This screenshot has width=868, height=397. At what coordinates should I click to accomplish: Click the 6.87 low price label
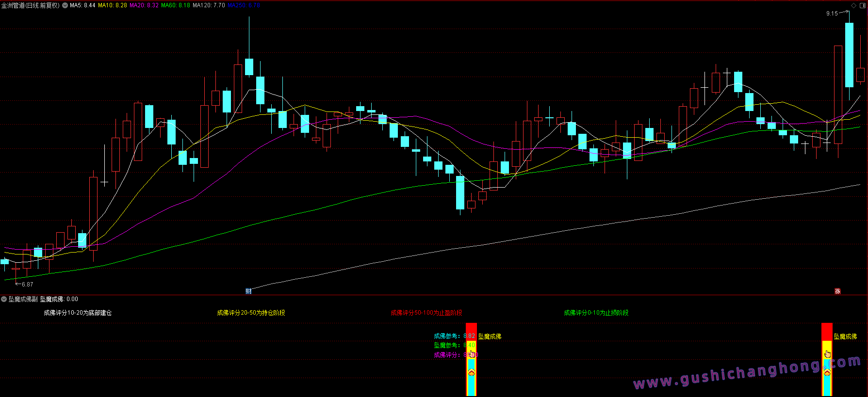coord(27,285)
